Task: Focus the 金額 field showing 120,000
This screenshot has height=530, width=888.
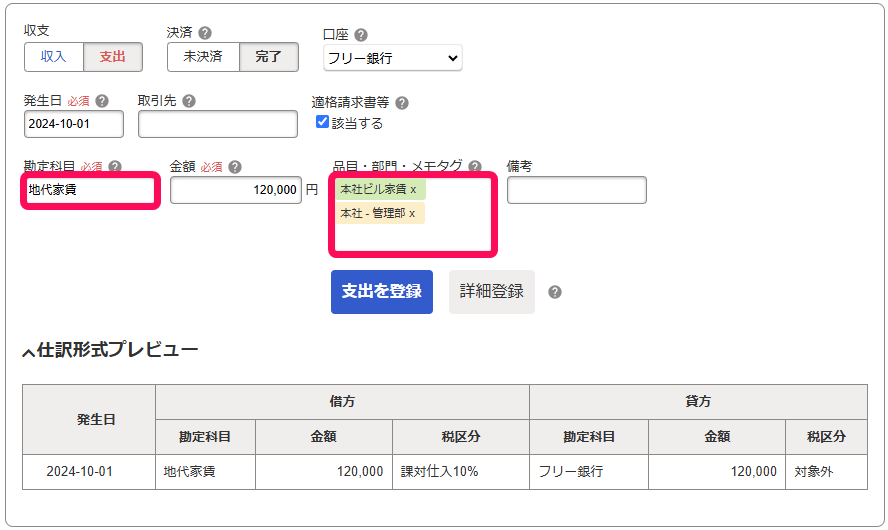Action: pos(236,190)
